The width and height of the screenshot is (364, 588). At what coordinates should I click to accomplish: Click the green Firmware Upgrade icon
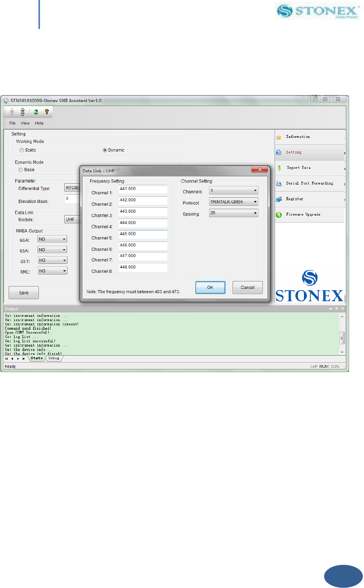coord(279,215)
